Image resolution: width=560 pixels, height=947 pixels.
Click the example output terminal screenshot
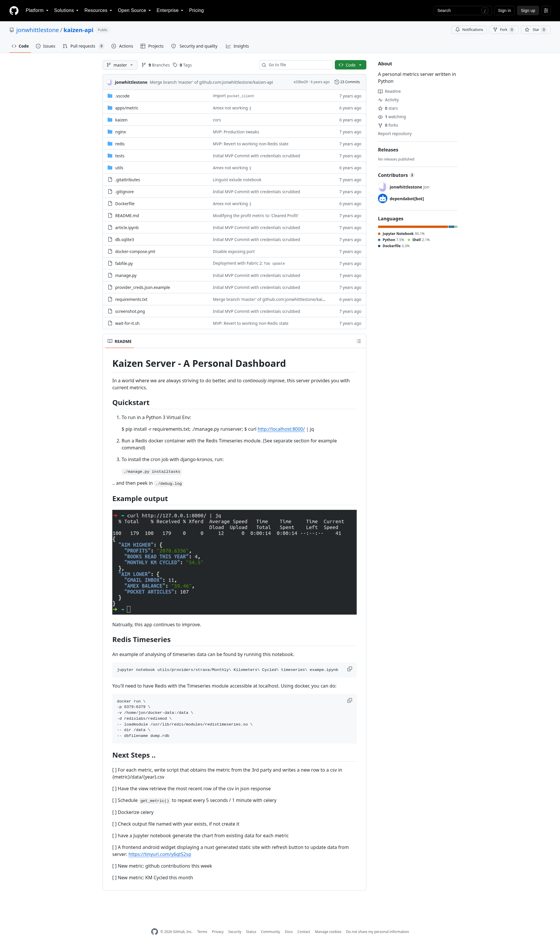click(234, 562)
